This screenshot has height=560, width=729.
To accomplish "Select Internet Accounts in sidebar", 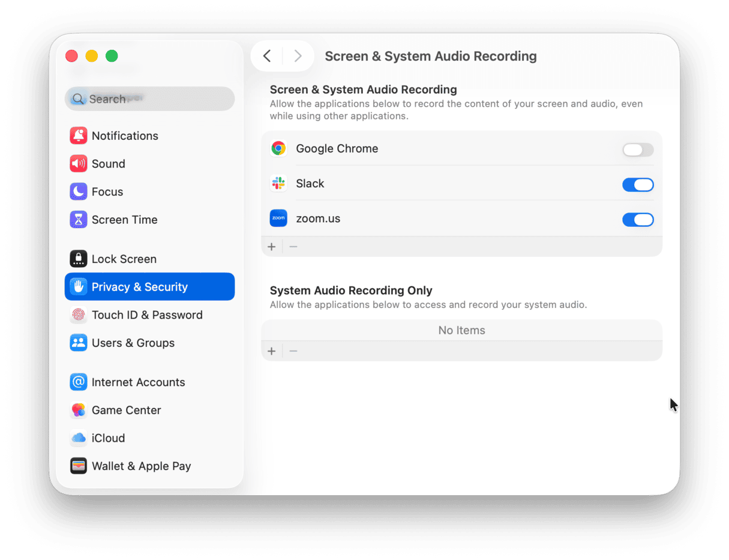I will pyautogui.click(x=138, y=382).
